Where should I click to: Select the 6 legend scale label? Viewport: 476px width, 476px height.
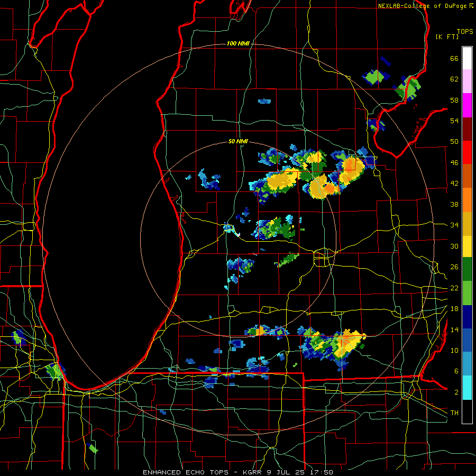click(456, 371)
